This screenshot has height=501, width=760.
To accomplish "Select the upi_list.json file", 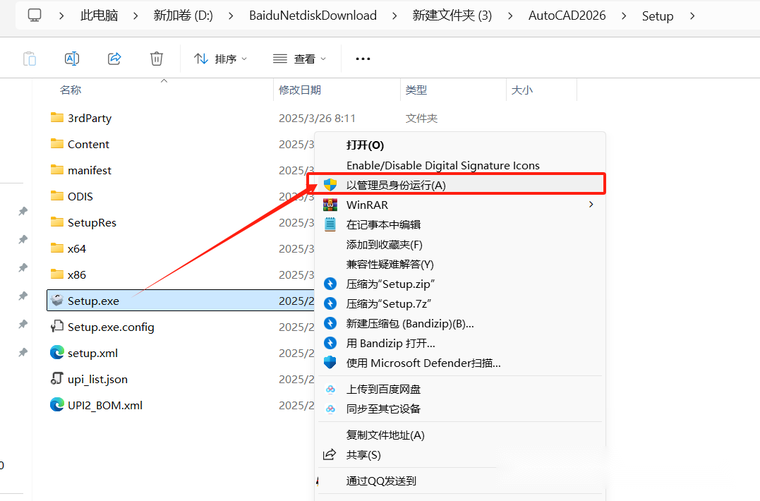I will 97,379.
